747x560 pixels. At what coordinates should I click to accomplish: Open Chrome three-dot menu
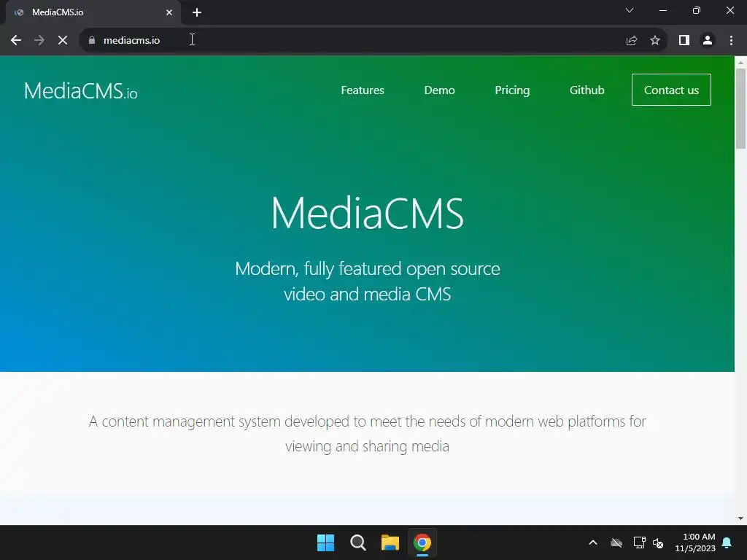tap(731, 41)
